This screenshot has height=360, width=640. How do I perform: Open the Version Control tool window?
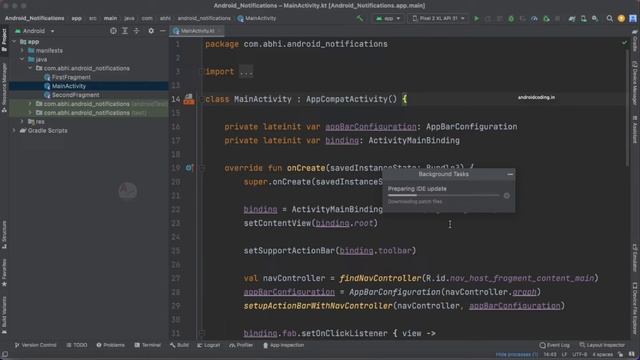coord(36,345)
